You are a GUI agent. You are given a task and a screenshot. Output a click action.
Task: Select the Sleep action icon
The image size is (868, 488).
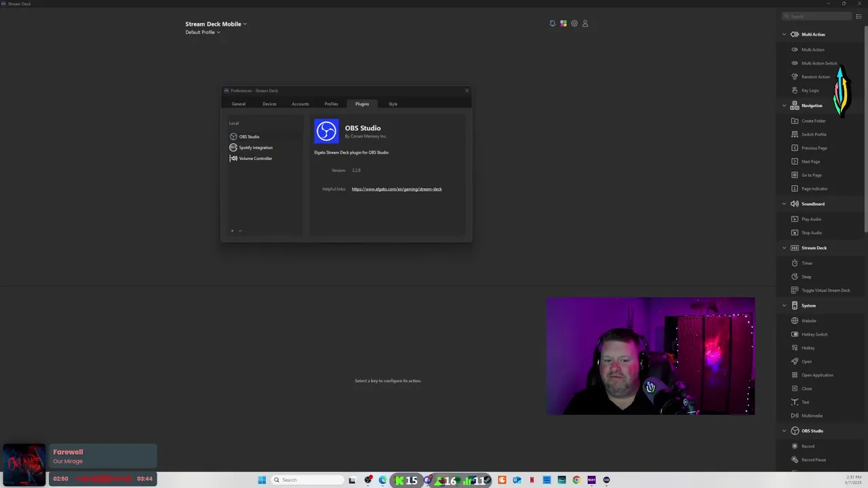795,277
